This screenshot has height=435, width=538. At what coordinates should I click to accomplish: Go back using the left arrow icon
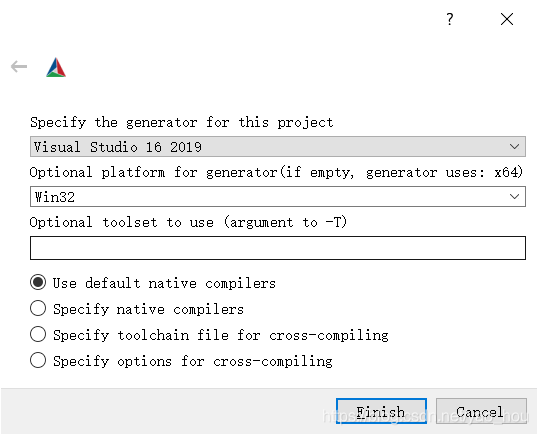19,66
